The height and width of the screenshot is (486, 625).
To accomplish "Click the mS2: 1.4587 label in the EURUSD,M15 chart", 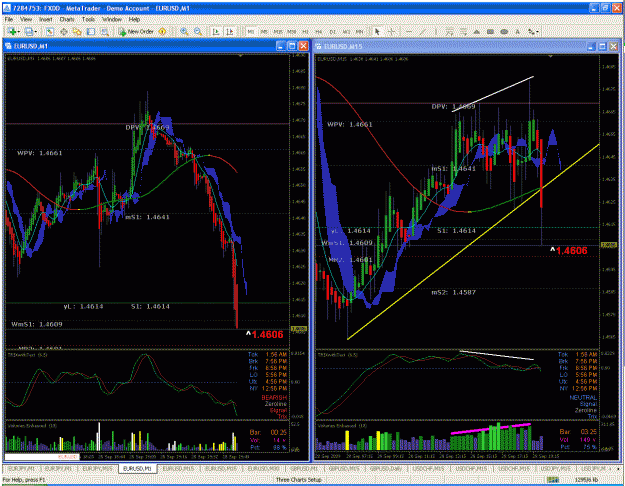I will 454,292.
